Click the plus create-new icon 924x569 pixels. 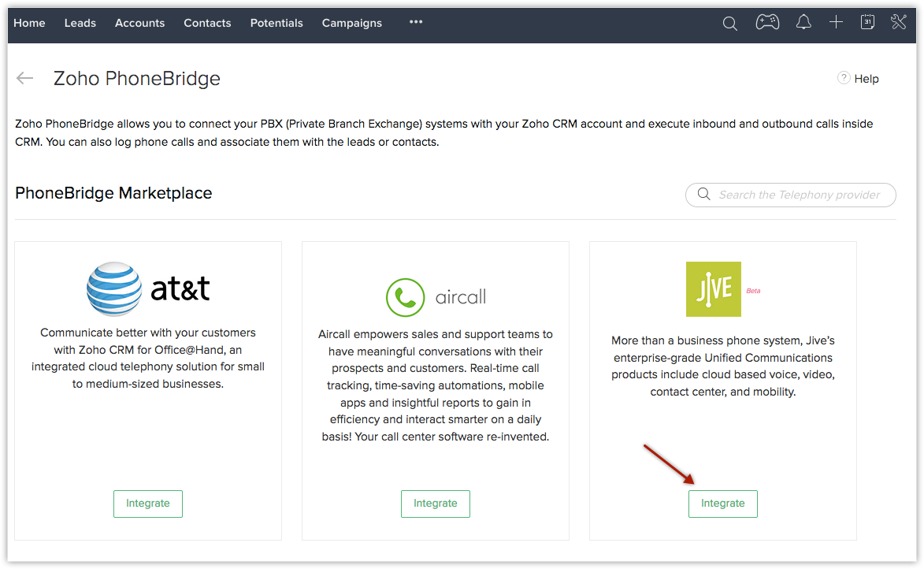[836, 22]
